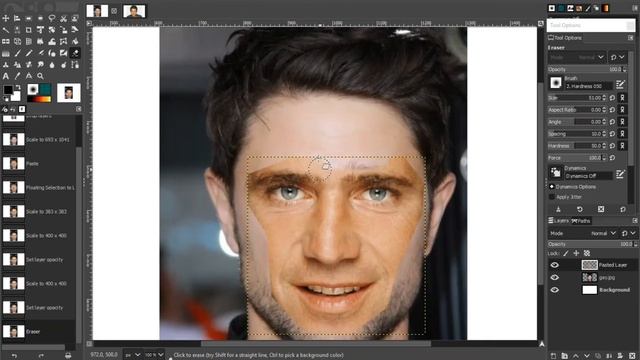This screenshot has width=640, height=360.
Task: Select the Clone tool
Action: tap(6, 64)
